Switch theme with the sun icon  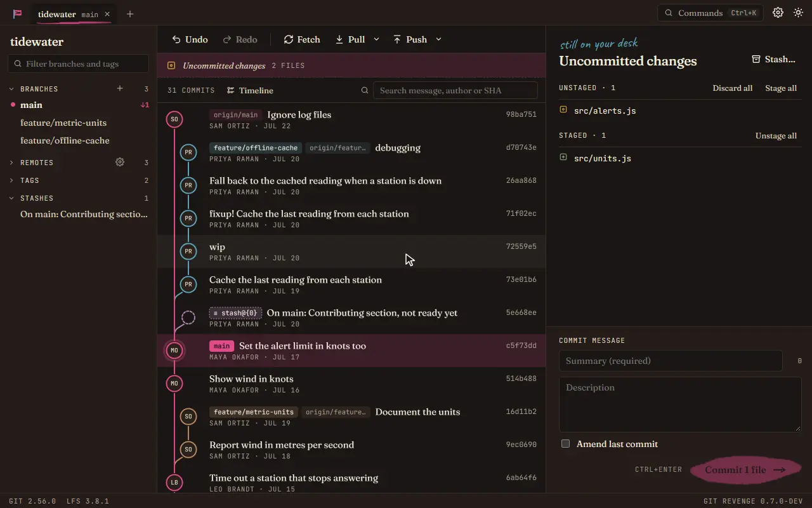tap(798, 13)
